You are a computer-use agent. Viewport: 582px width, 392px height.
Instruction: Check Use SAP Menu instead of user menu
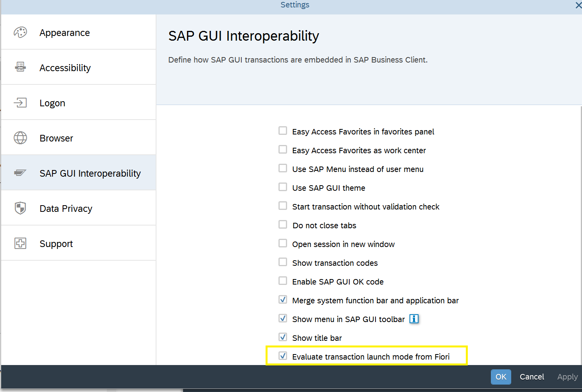pyautogui.click(x=283, y=168)
